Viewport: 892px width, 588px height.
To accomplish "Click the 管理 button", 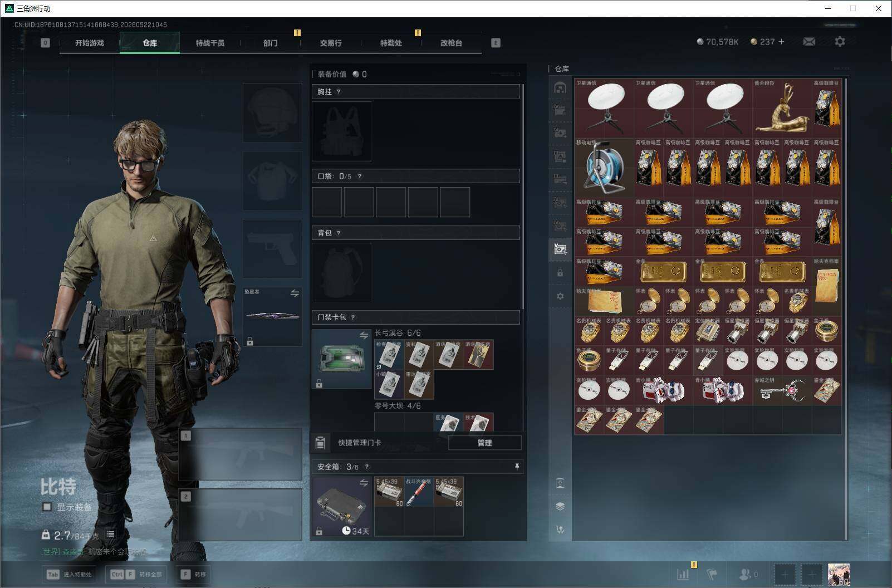I will tap(484, 443).
